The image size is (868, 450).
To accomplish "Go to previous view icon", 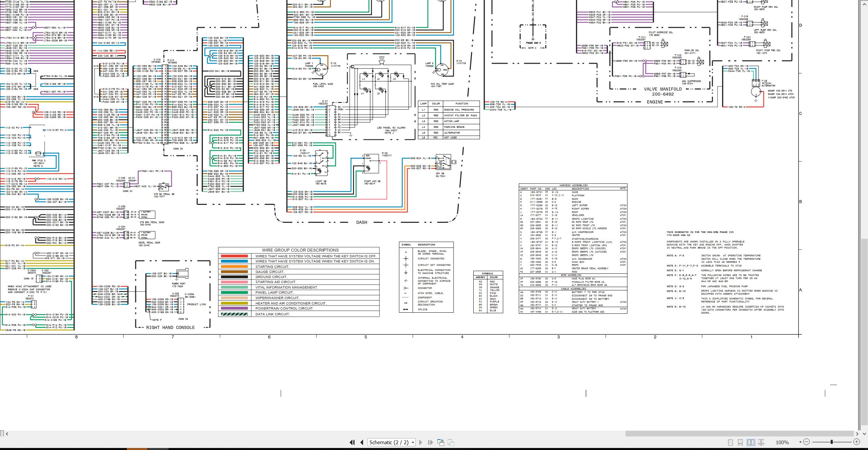I will pyautogui.click(x=441, y=442).
